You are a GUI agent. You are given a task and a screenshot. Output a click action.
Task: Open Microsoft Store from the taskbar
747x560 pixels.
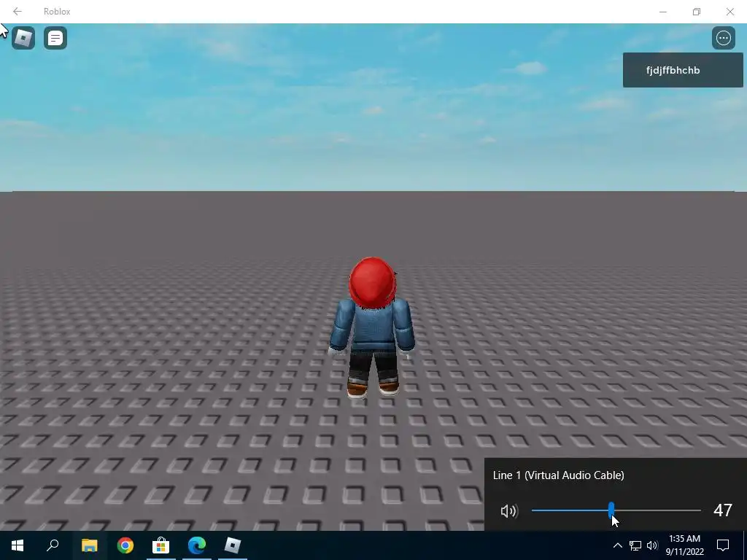161,545
